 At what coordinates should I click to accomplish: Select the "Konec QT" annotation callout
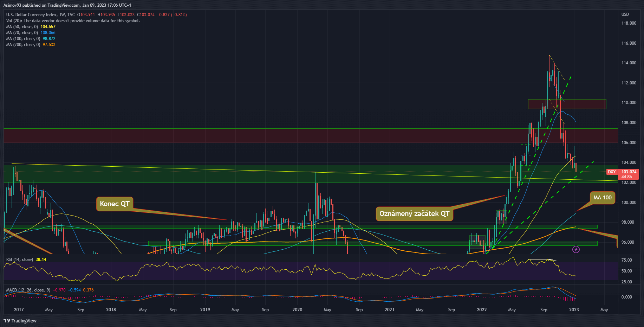coord(115,204)
